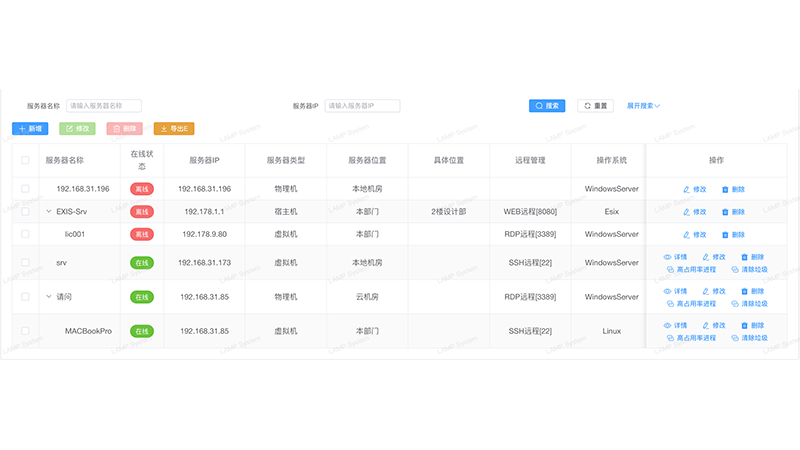
Task: Check the MACBookPro row checkbox
Action: coord(25,331)
